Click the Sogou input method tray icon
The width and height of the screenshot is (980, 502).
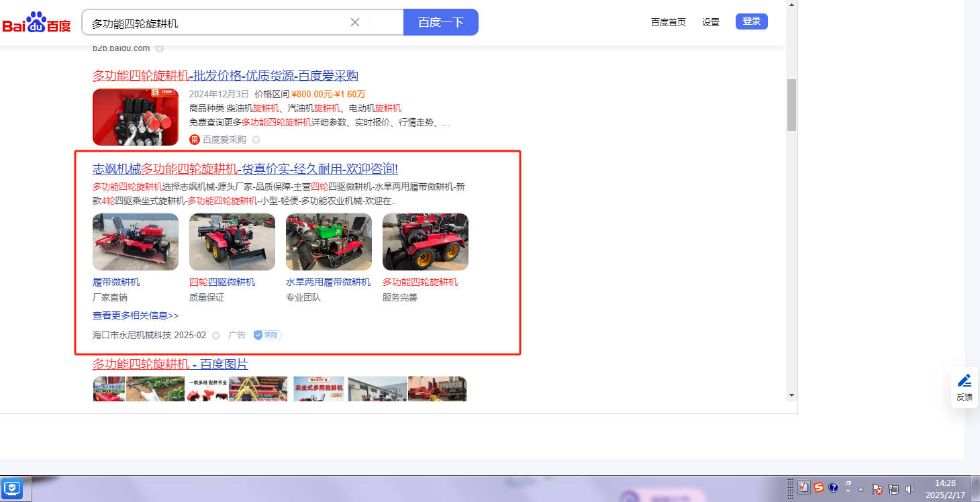(819, 488)
